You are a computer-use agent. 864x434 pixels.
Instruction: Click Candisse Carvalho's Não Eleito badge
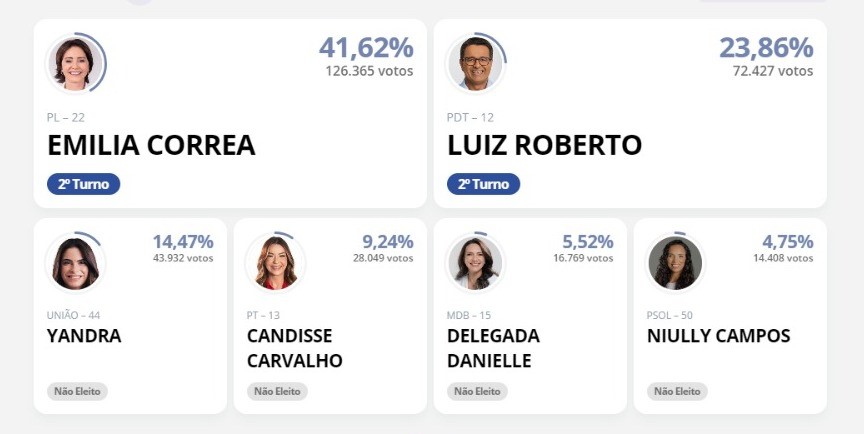(x=277, y=391)
